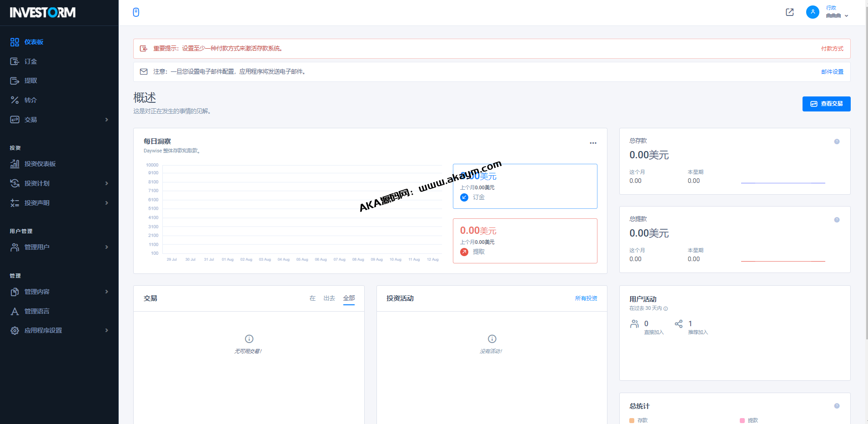Click the help icon on 总提款 card
The width and height of the screenshot is (868, 424).
pyautogui.click(x=837, y=220)
